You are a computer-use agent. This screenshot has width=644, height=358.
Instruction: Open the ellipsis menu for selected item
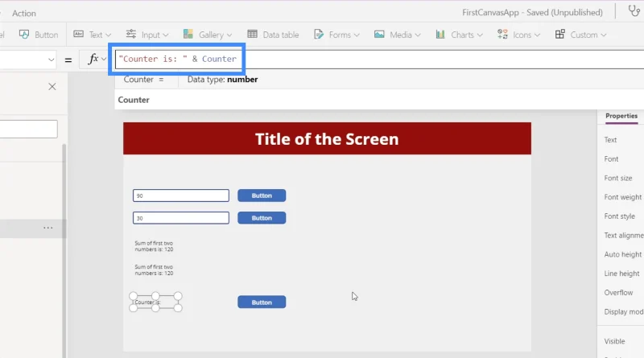pyautogui.click(x=48, y=228)
